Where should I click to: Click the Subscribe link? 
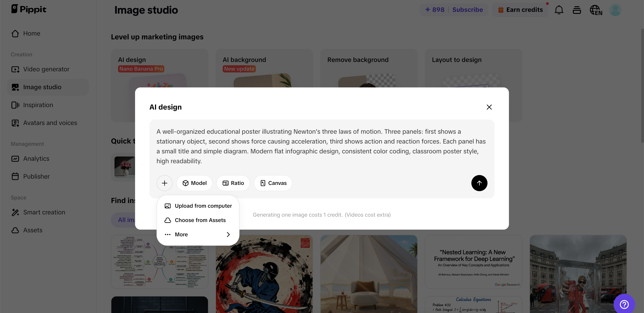(x=468, y=10)
